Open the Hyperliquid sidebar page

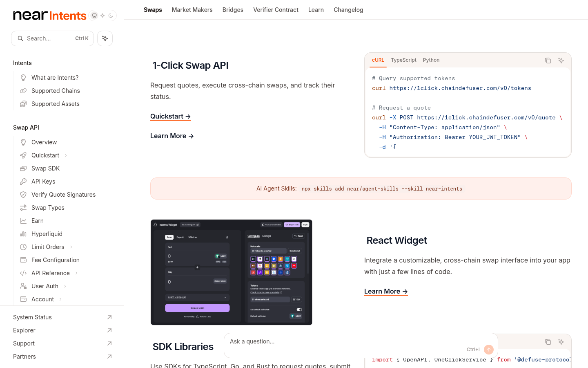click(47, 234)
